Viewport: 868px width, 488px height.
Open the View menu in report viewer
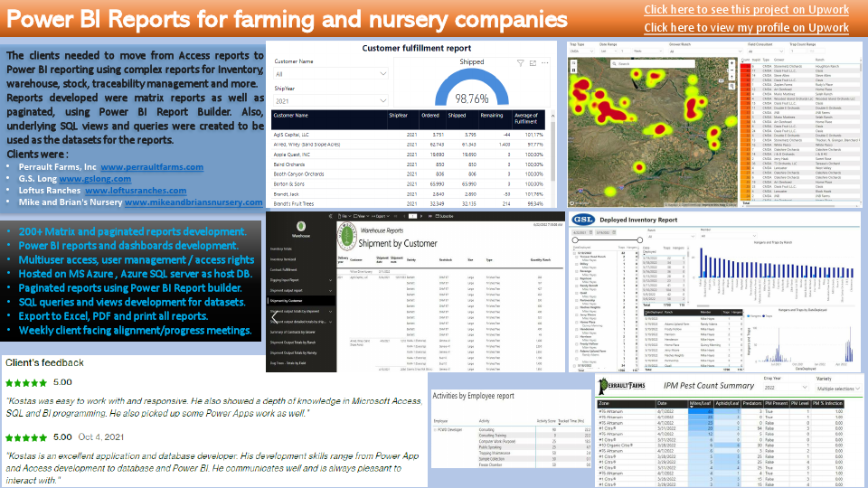pos(362,216)
